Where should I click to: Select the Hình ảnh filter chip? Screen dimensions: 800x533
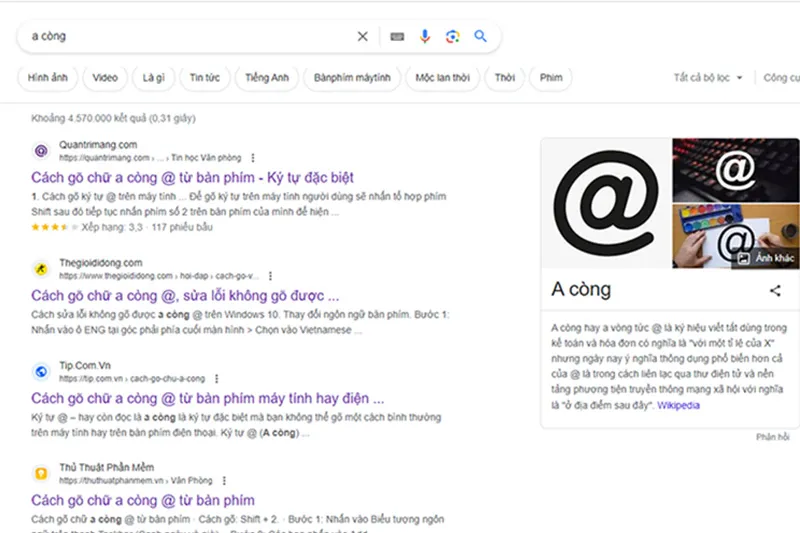[47, 78]
